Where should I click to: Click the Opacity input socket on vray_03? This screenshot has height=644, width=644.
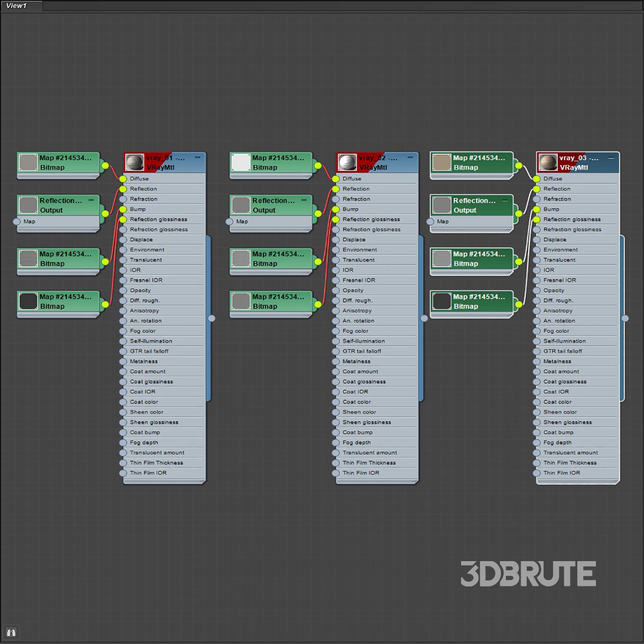[x=537, y=291]
